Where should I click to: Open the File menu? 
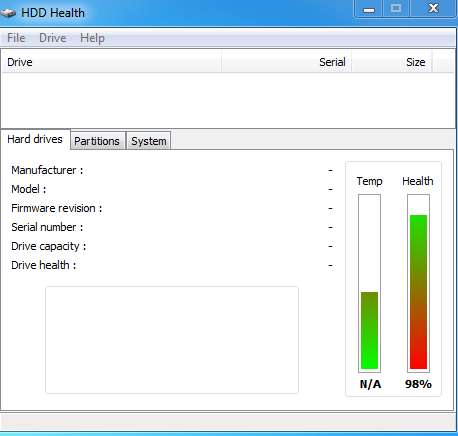tap(16, 38)
